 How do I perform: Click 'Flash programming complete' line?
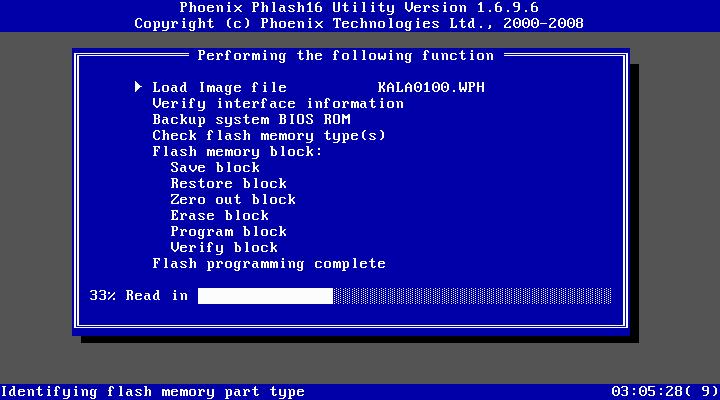[x=269, y=264]
